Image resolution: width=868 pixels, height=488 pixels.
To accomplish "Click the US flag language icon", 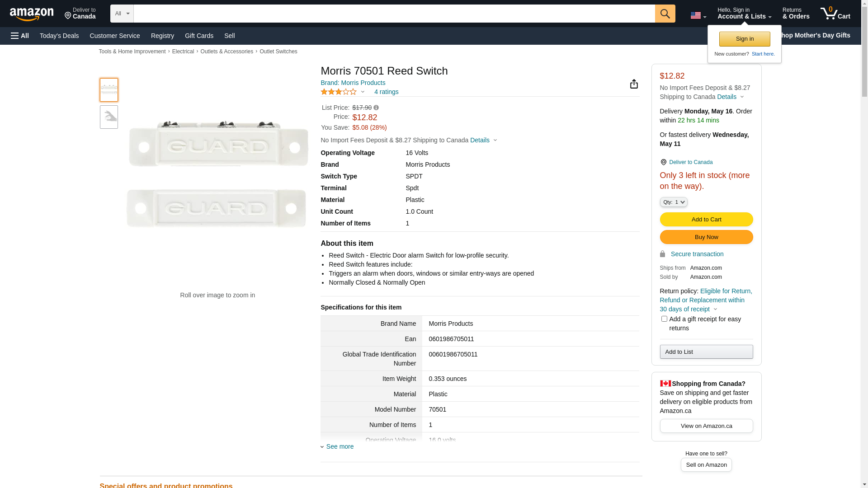I will point(698,15).
